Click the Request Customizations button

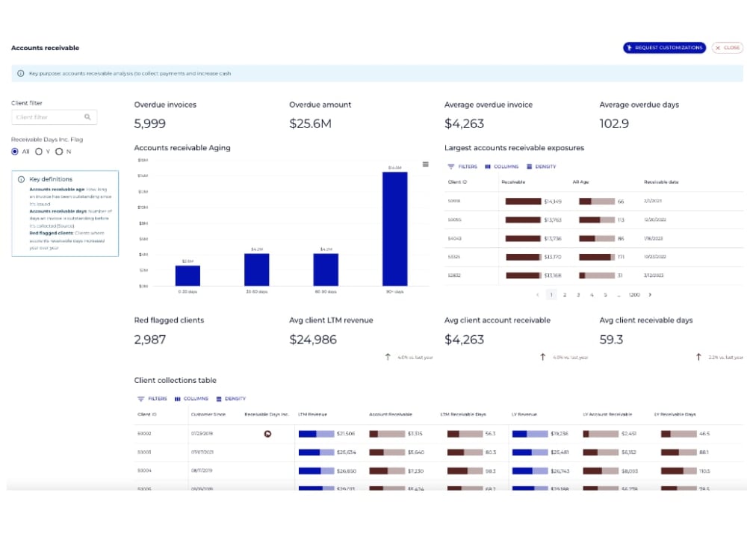[665, 47]
